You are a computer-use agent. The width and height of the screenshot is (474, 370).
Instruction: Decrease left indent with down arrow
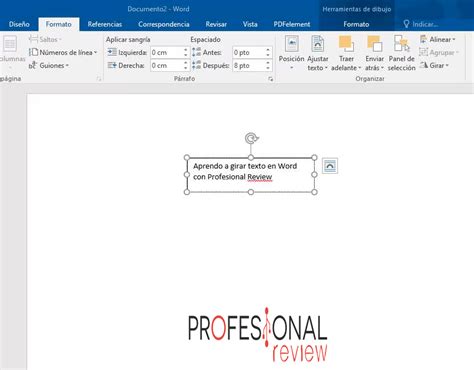coord(186,55)
